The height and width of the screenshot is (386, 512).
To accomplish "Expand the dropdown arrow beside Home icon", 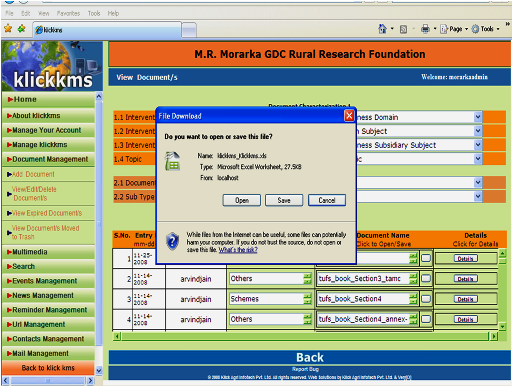I will pyautogui.click(x=392, y=29).
